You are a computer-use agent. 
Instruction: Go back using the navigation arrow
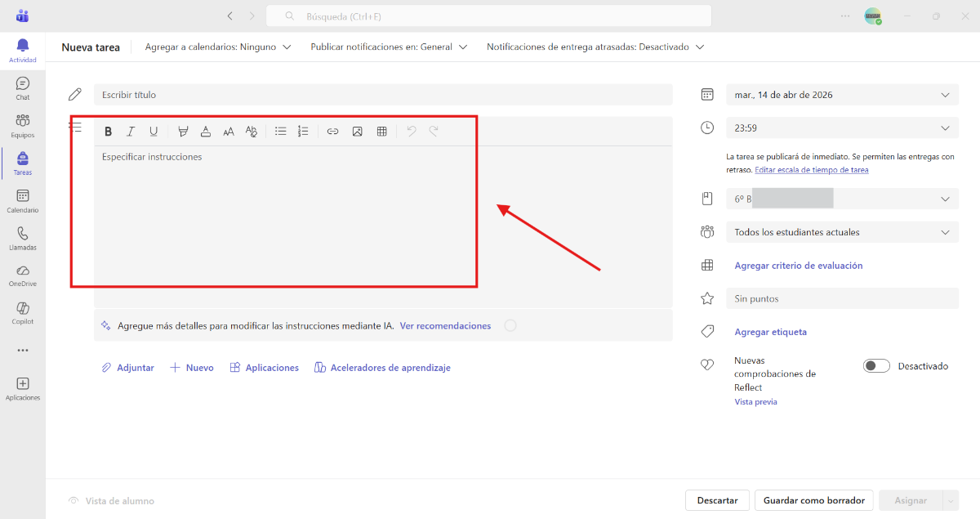(230, 16)
